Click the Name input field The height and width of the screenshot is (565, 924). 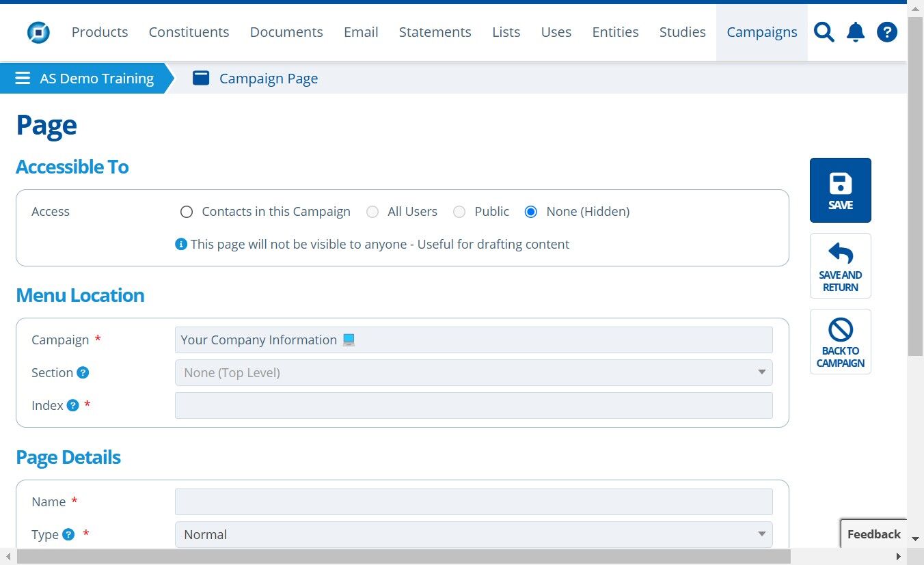tap(474, 501)
